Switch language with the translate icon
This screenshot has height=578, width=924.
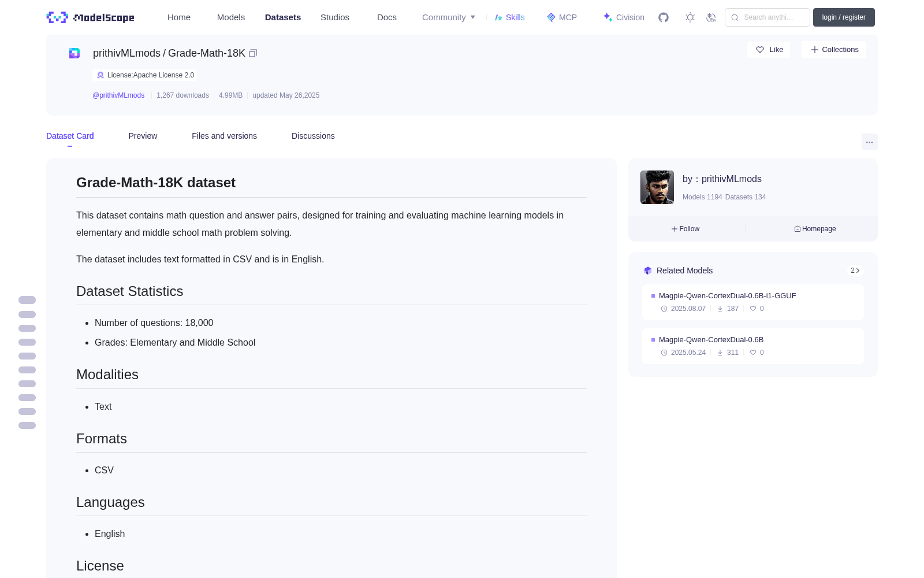711,17
